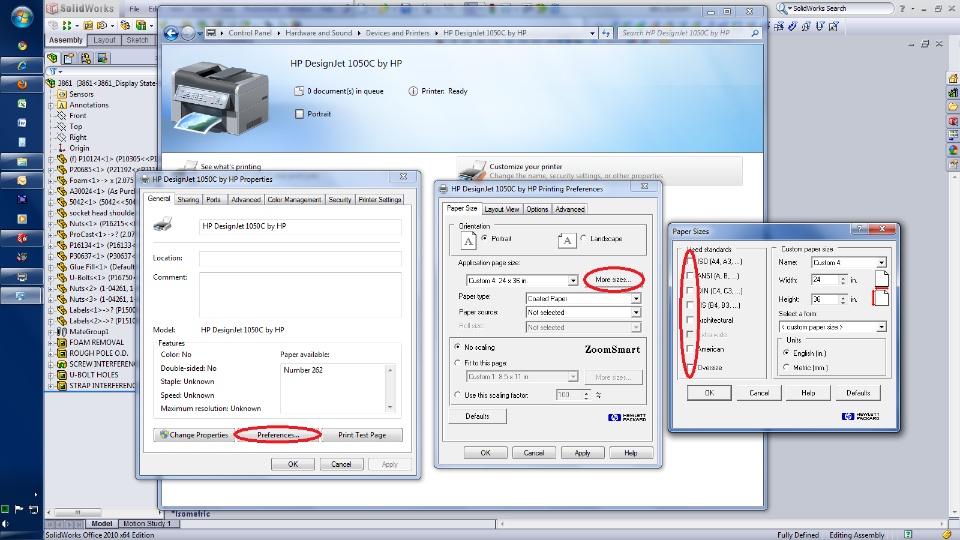Check the Oversize standard checkbox

690,367
